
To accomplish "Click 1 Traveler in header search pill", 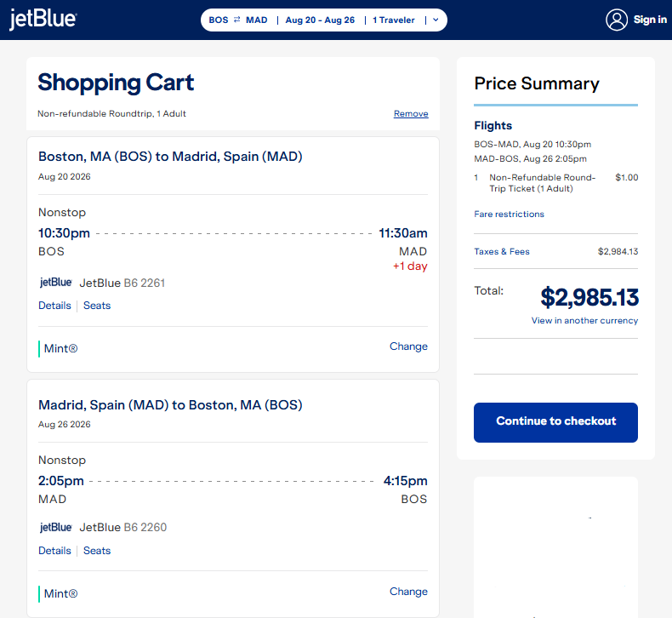I will pyautogui.click(x=394, y=20).
